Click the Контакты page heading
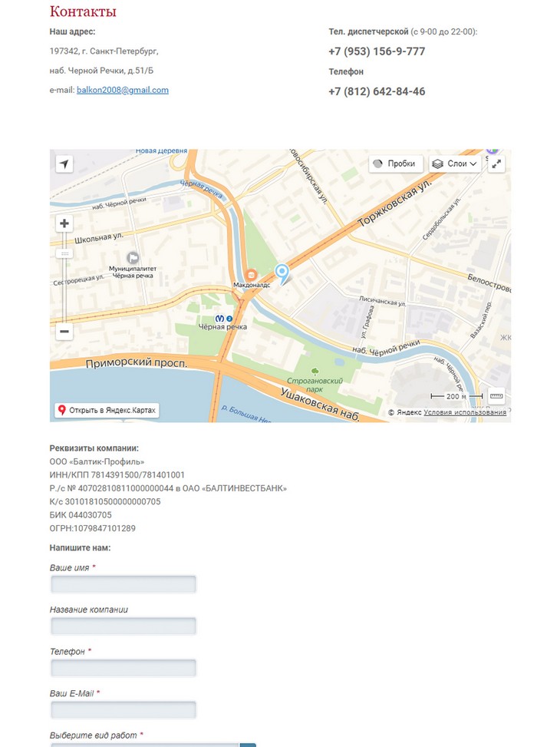This screenshot has height=747, width=560. [83, 11]
